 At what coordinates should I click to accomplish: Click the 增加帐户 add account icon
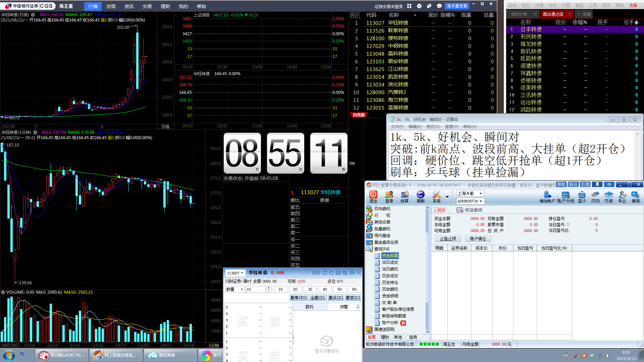click(547, 197)
